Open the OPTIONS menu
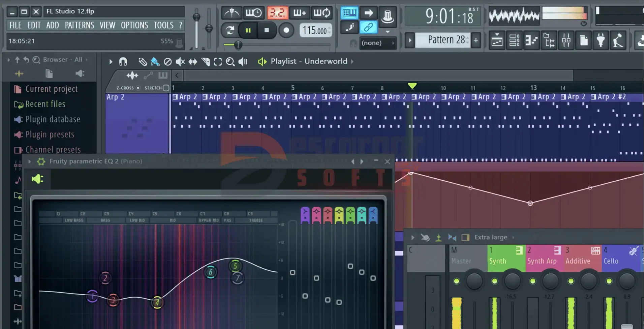 [134, 25]
